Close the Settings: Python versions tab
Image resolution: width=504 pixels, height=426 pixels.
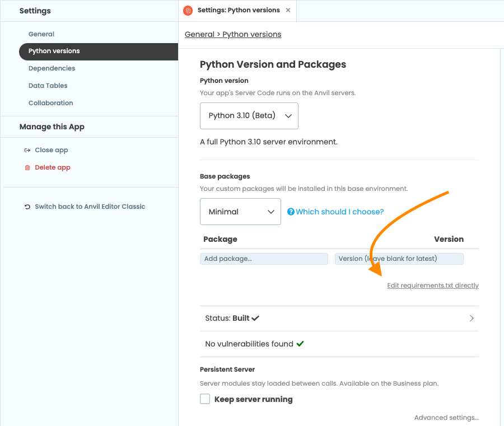[x=288, y=10]
